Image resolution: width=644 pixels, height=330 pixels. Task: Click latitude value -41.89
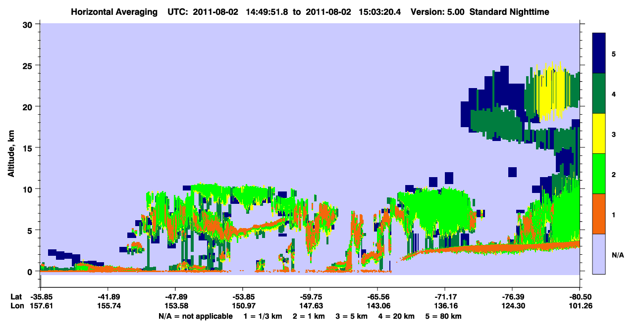(x=107, y=297)
